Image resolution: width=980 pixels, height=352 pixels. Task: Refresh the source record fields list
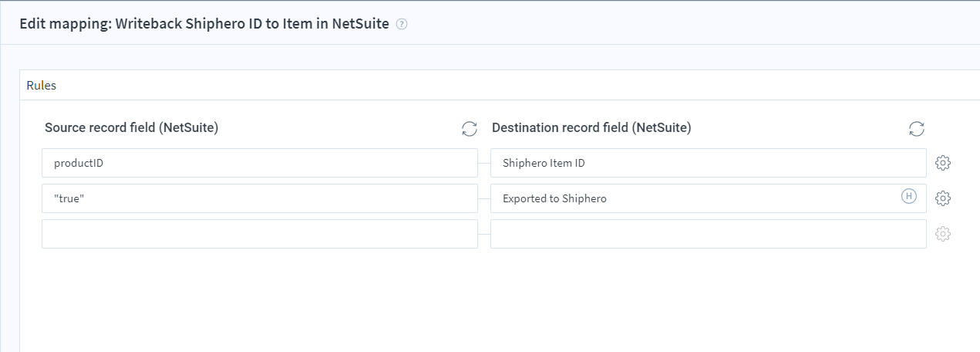point(469,129)
